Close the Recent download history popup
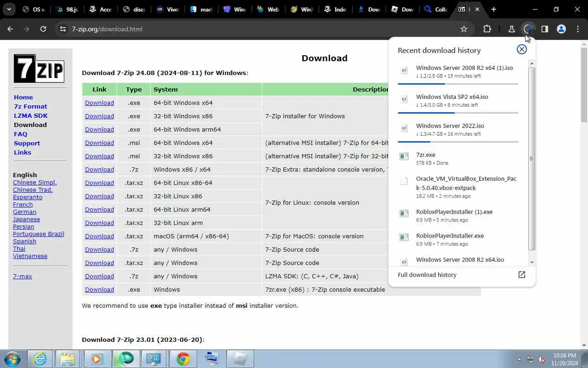588x368 pixels. 521,49
